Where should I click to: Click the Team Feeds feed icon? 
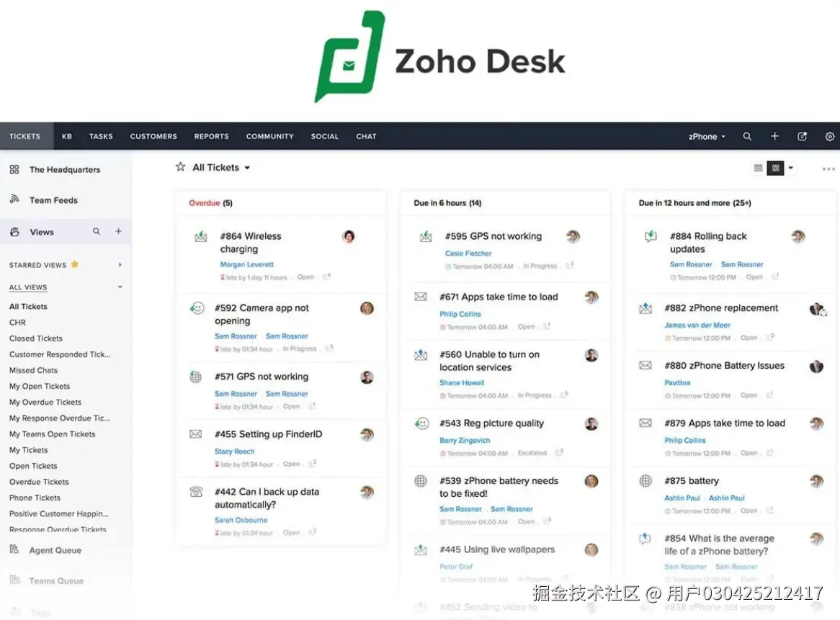coord(14,199)
